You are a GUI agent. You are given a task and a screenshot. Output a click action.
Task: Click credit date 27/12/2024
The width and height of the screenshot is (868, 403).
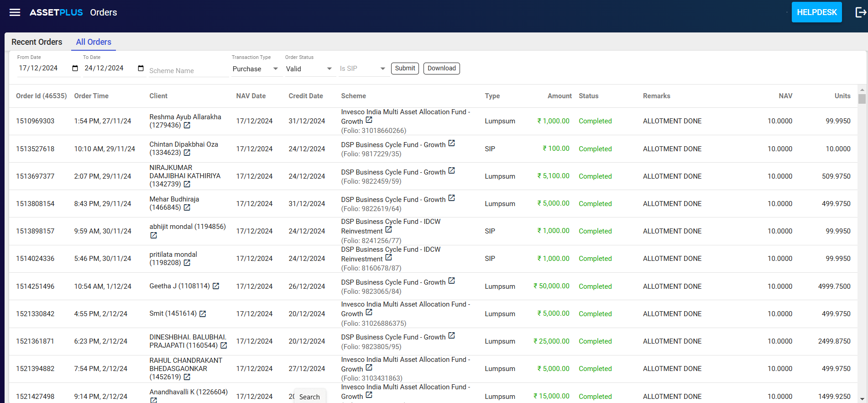(x=307, y=369)
